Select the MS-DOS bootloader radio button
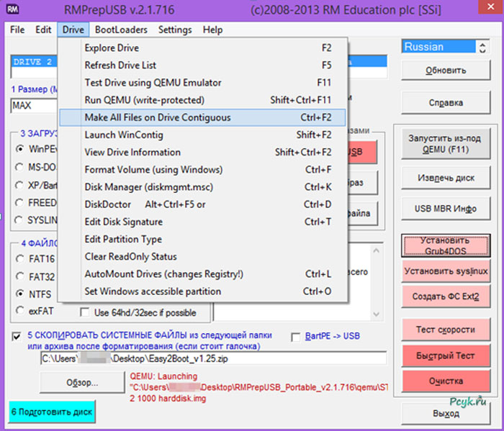This screenshot has height=431, width=504. tap(19, 167)
